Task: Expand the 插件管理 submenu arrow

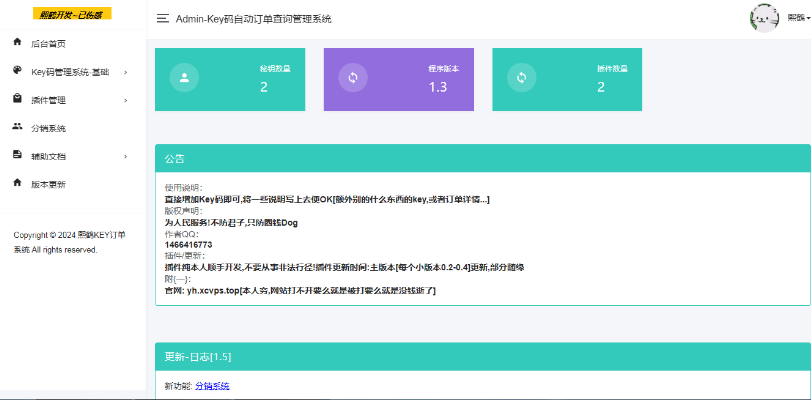Action: pos(126,100)
